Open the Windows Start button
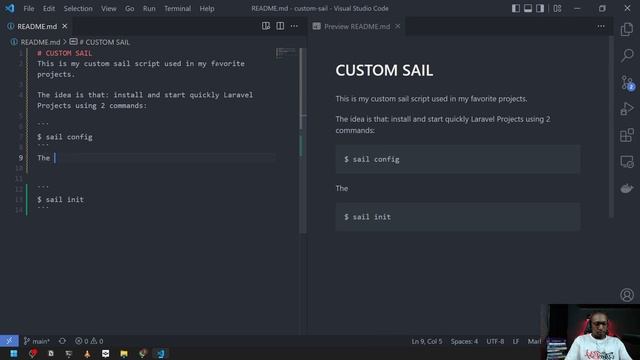The image size is (640, 360). point(13,353)
